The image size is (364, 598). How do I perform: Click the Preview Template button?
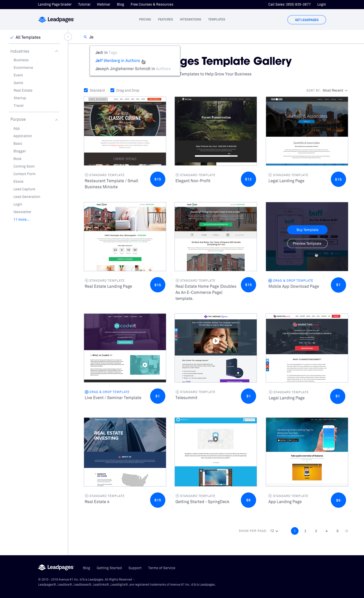tap(307, 243)
